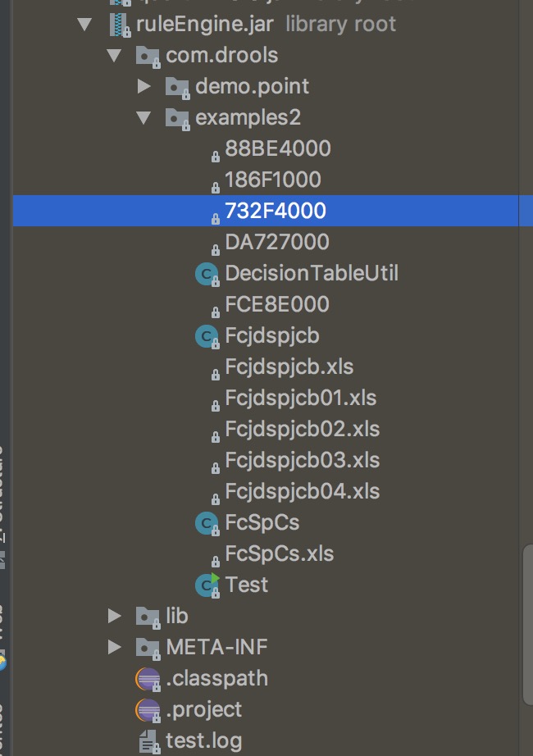
Task: Click the DecisionTableUtil class icon
Action: tap(206, 273)
